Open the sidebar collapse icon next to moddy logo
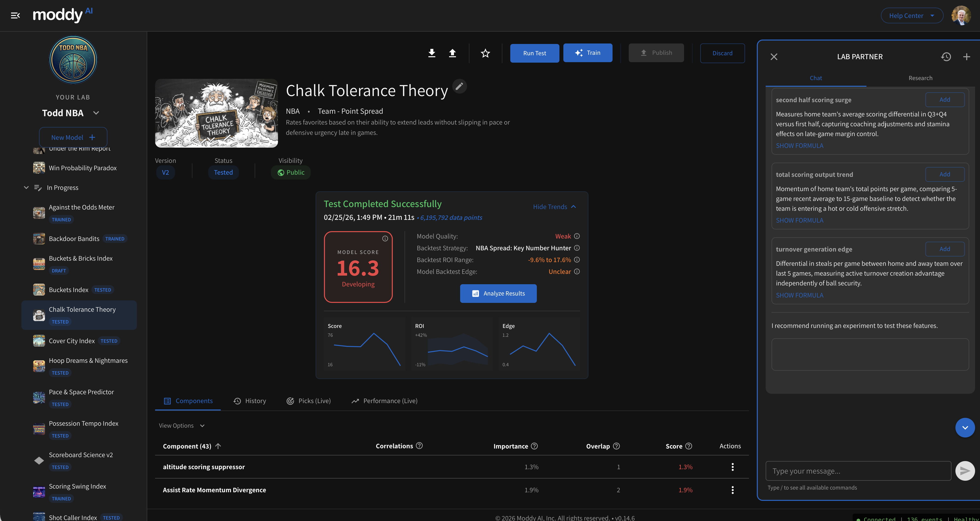This screenshot has height=521, width=980. (x=15, y=15)
